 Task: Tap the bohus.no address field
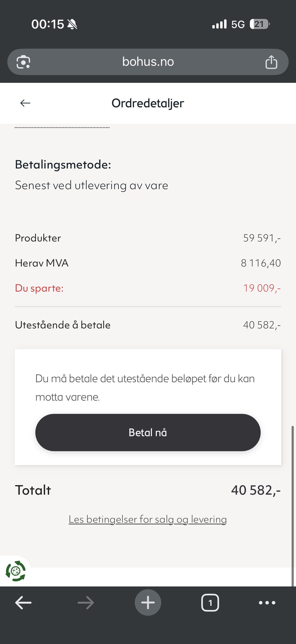coord(148,62)
